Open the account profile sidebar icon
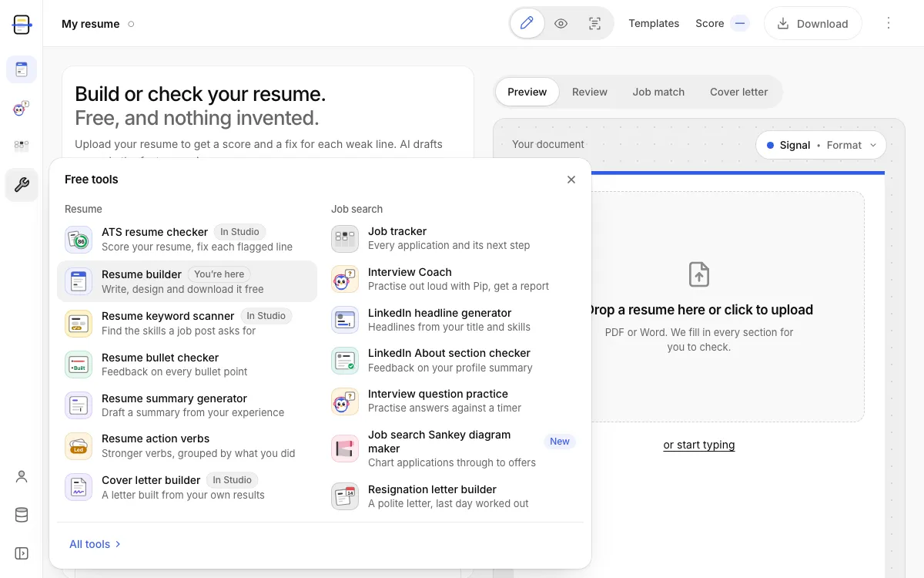 click(x=22, y=476)
